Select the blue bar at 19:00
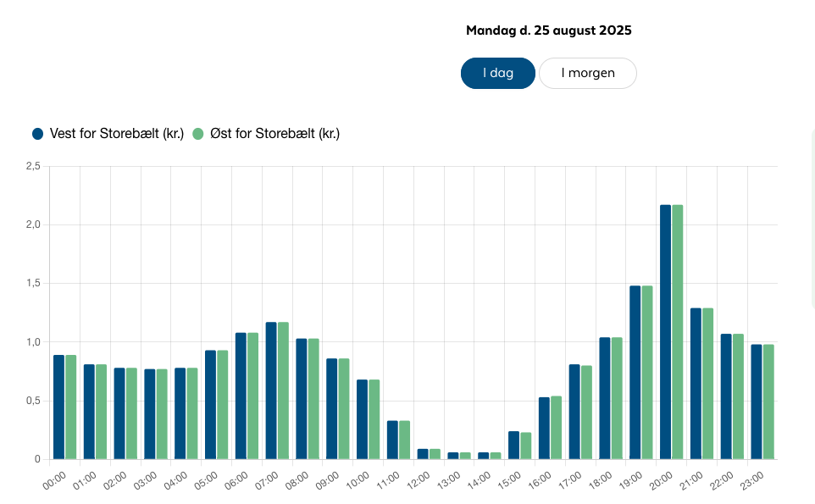Viewport: 815px width, 504px height. click(x=635, y=373)
